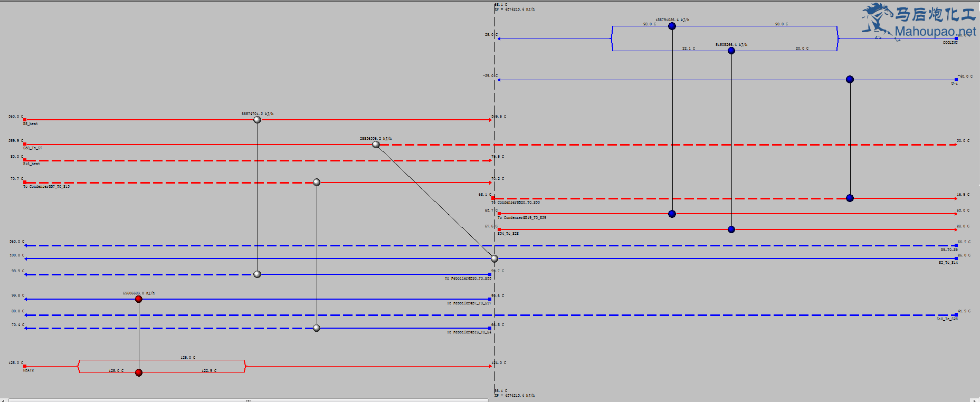Click the To Condenser@S7_TO_S13 label

click(46, 187)
